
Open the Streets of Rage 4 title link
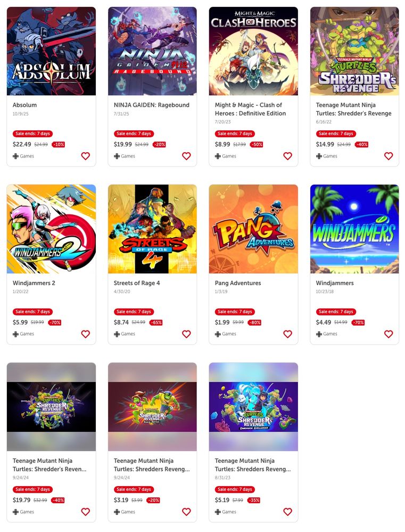(x=137, y=283)
